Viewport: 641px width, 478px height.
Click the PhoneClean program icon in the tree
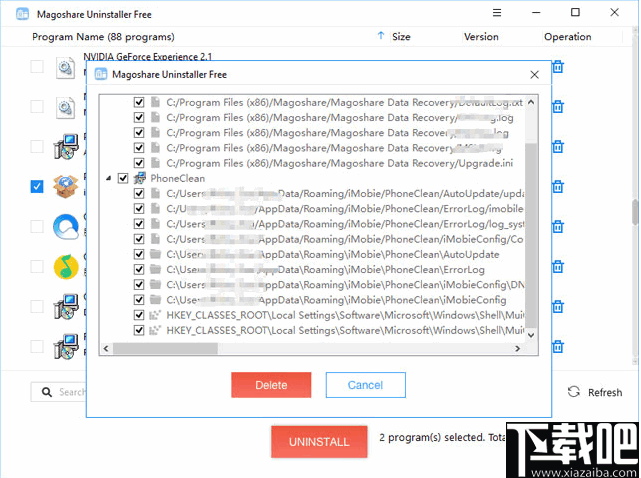click(x=140, y=178)
